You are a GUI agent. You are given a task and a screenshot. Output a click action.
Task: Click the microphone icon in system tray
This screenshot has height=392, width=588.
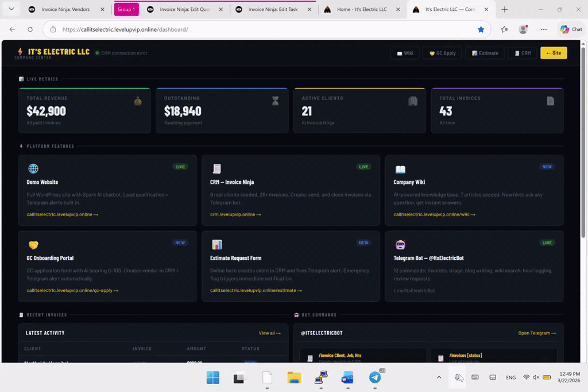pyautogui.click(x=458, y=378)
